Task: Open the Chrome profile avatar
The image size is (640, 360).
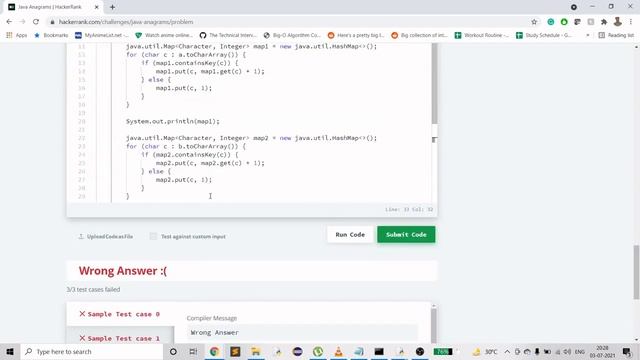Action: pos(618,22)
